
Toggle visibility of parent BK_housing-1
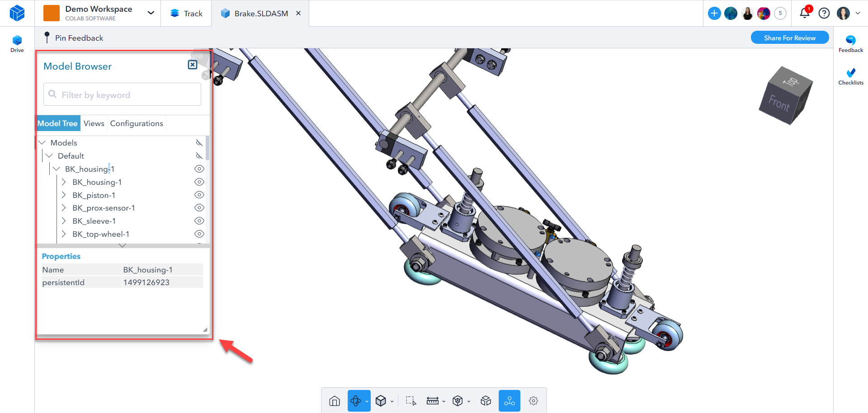tap(199, 169)
